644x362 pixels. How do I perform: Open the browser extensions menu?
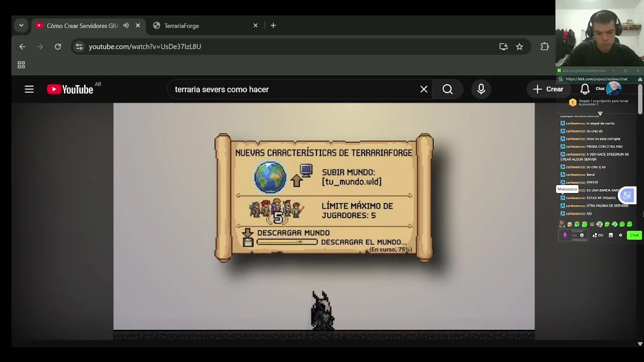544,46
